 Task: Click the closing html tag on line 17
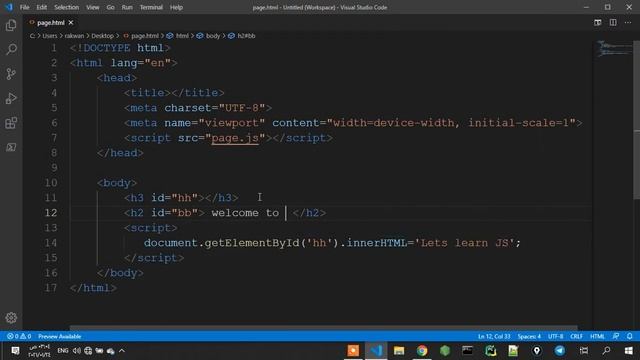coord(93,288)
